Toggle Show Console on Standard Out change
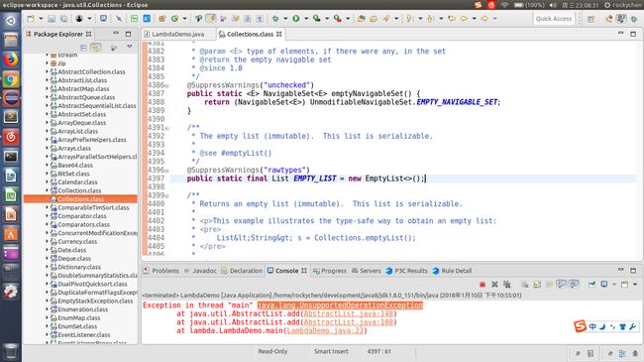644x362 pixels. 563,285
